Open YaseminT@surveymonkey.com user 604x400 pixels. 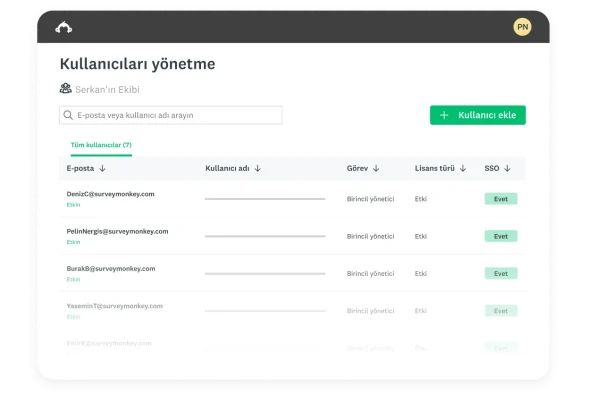(x=114, y=306)
